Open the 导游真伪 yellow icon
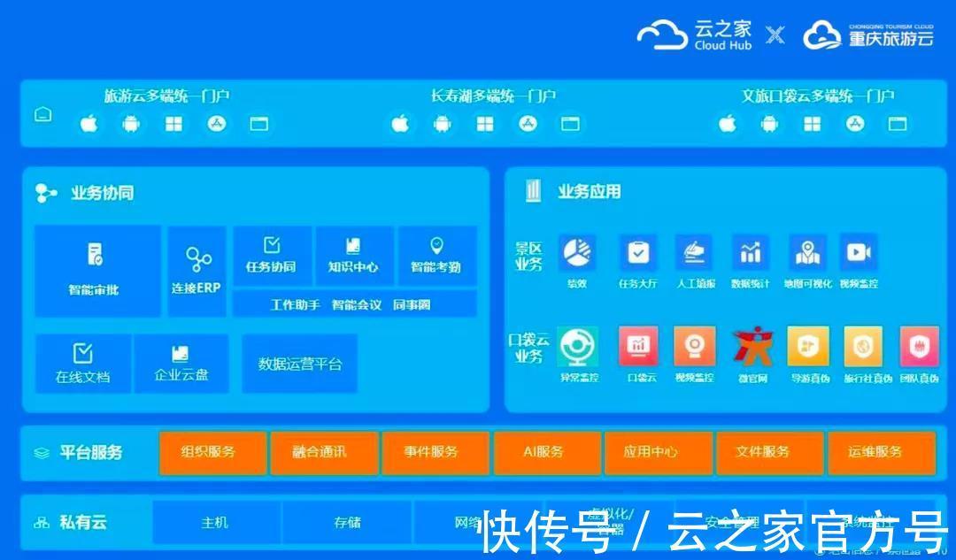This screenshot has height=560, width=956. tap(808, 347)
